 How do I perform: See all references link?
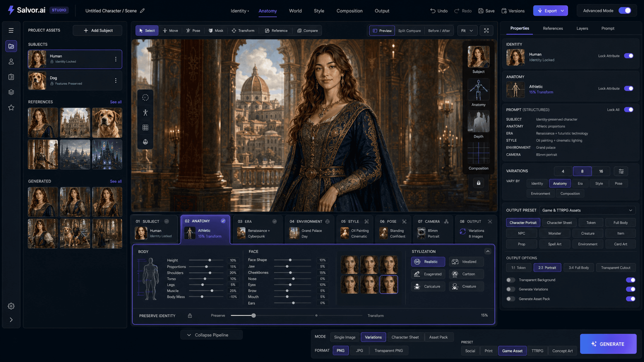[116, 102]
